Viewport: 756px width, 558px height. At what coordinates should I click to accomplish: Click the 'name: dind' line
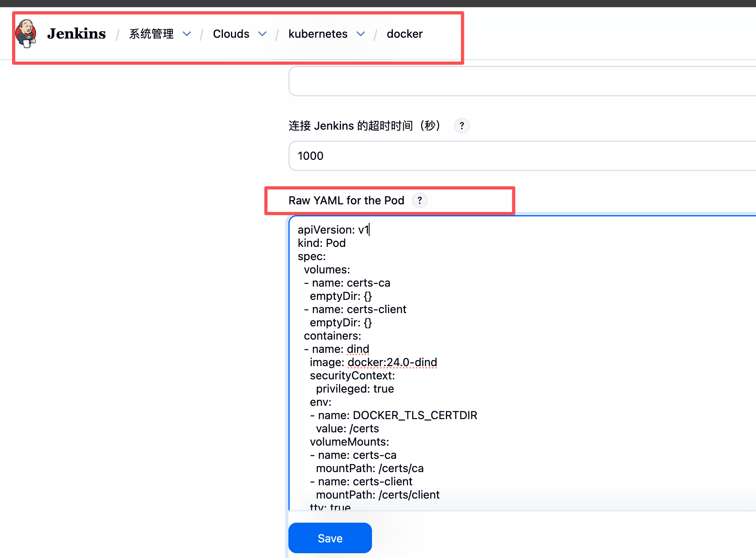(x=337, y=349)
